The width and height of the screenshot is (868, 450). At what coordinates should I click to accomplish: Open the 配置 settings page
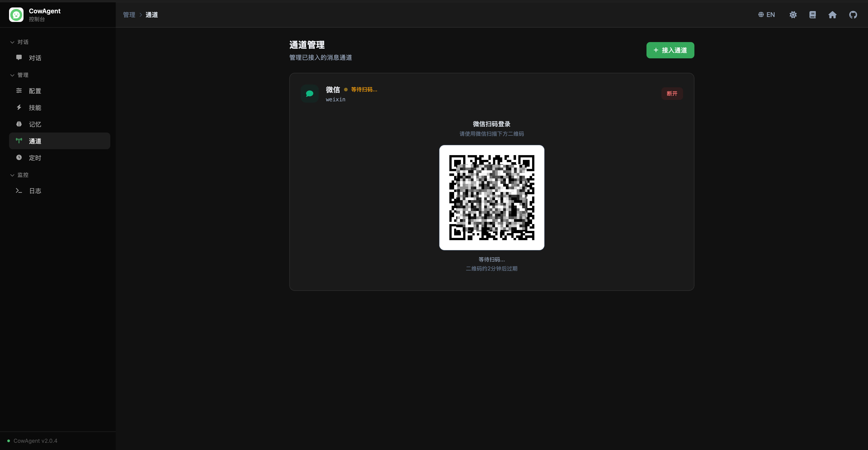35,91
